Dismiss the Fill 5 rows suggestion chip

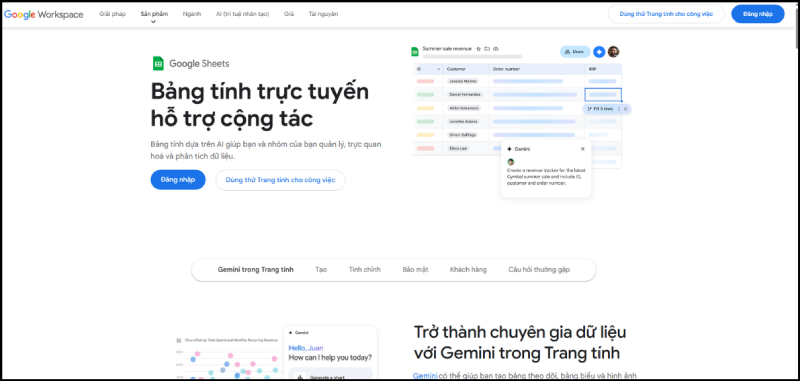626,109
